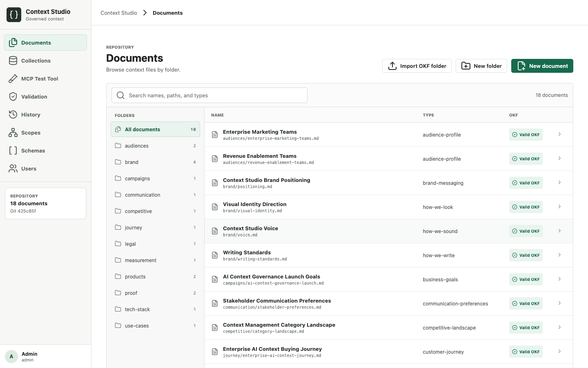Viewport: 588px width, 368px height.
Task: Click Valid OKF badge for Stakeholder Communication Preferences
Action: (526, 303)
